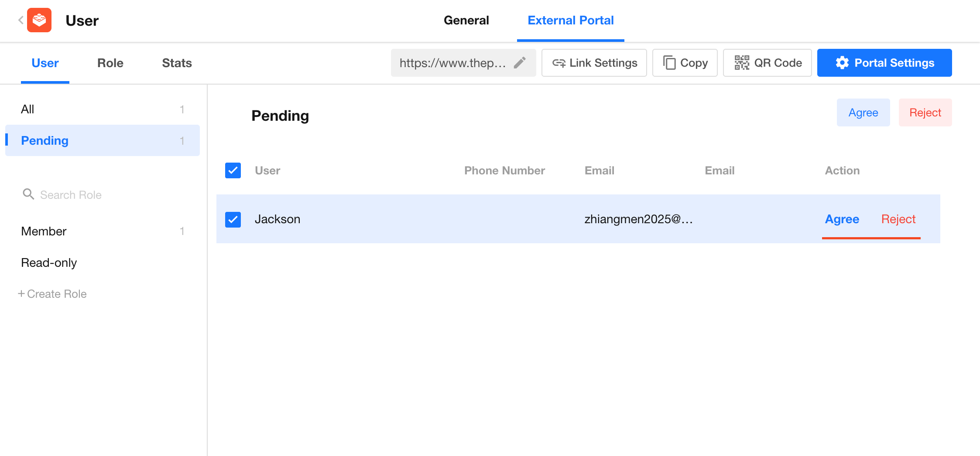Agree to Jackson's pending request
This screenshot has width=980, height=456.
click(x=842, y=219)
